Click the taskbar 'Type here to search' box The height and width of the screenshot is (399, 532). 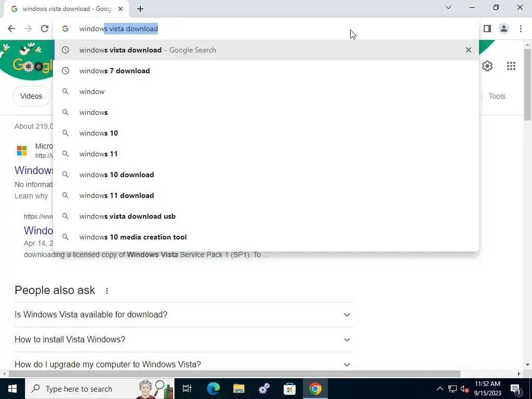(99, 389)
